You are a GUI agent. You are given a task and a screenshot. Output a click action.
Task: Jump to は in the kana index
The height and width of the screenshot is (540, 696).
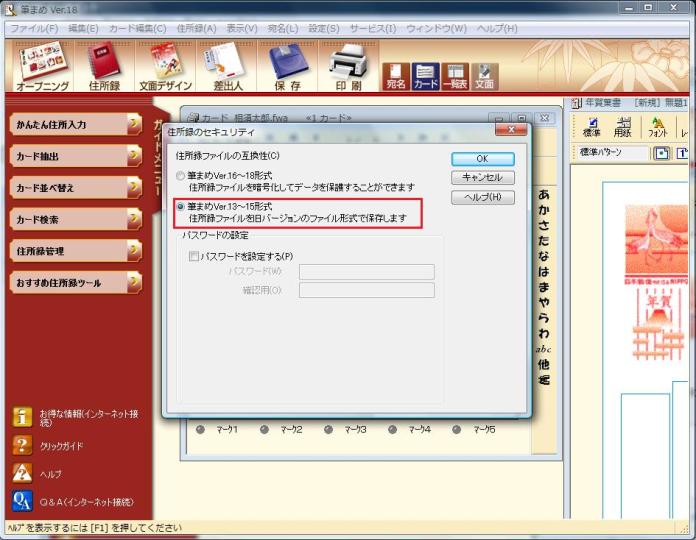point(544,272)
